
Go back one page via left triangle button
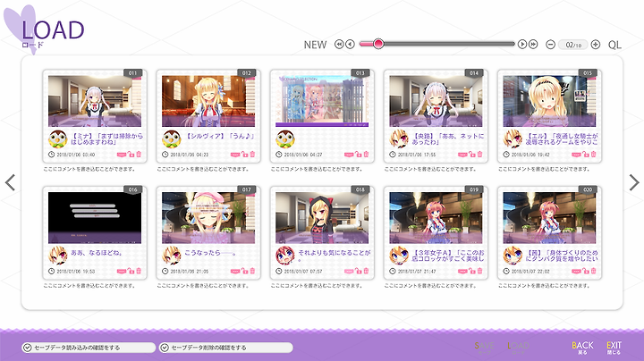pos(350,45)
